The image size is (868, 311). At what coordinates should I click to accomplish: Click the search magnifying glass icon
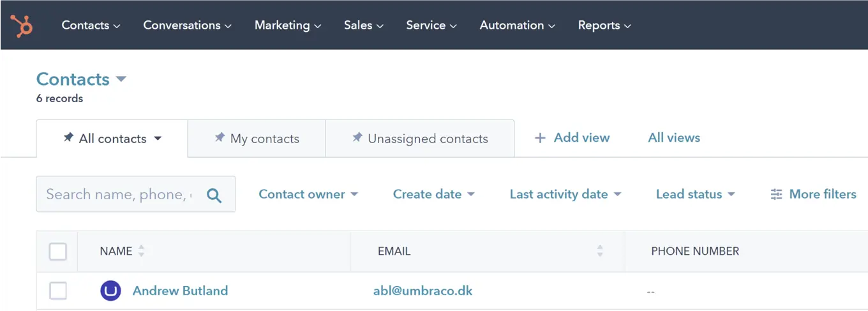coord(214,195)
